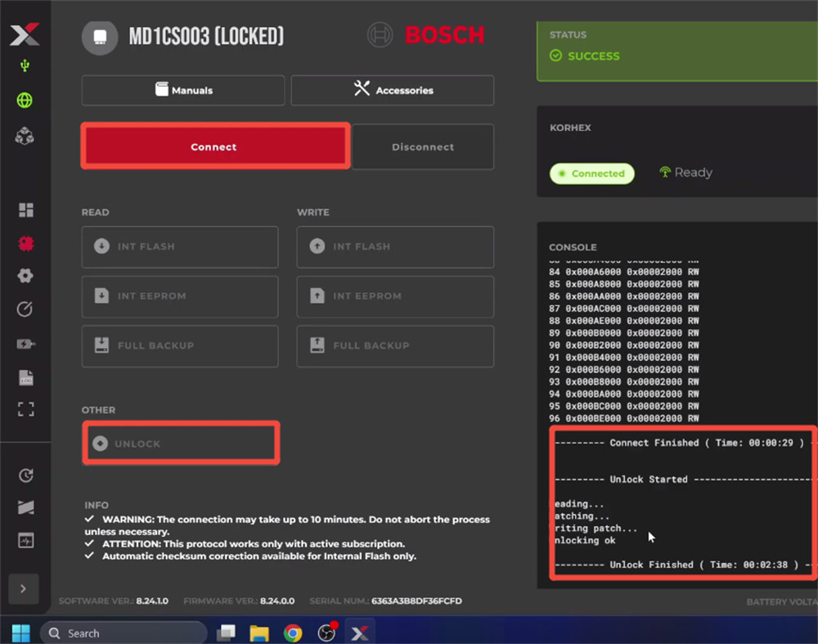Click the X app taskbar icon
This screenshot has width=818, height=644.
click(x=360, y=633)
